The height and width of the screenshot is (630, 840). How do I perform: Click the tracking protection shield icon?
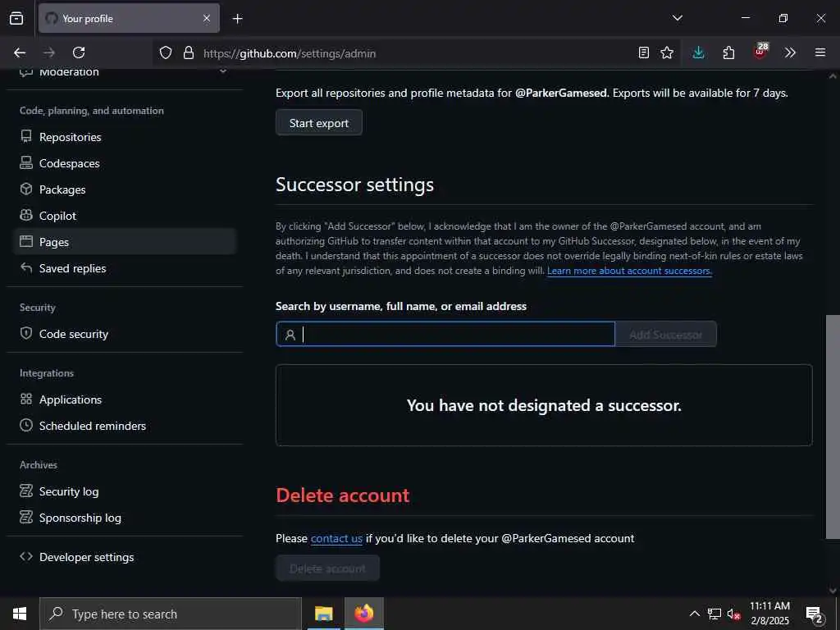click(x=166, y=52)
